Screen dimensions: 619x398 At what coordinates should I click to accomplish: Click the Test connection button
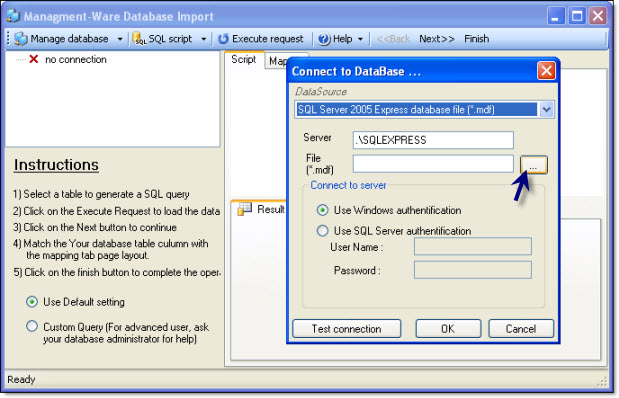pos(347,329)
